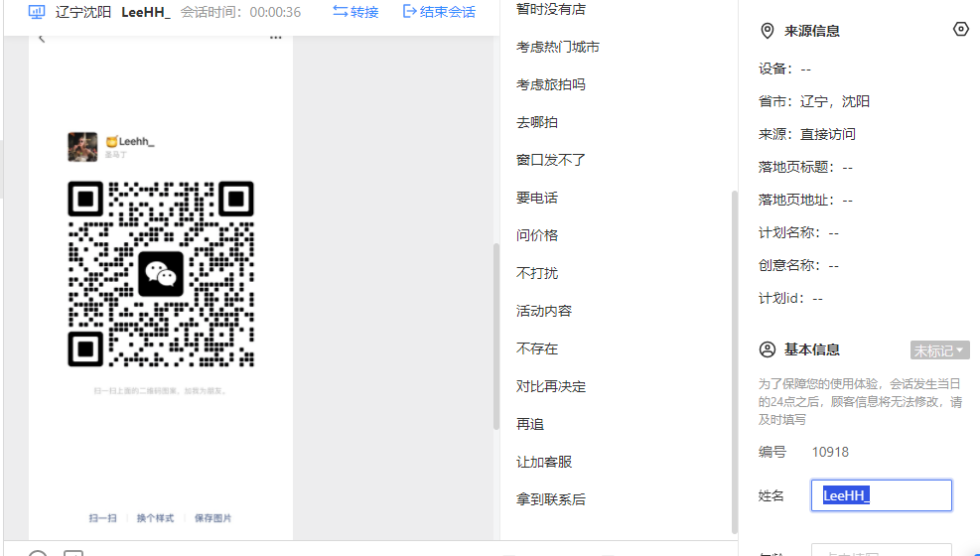Click the hexagon settings icon by 来源信息

pos(960,30)
